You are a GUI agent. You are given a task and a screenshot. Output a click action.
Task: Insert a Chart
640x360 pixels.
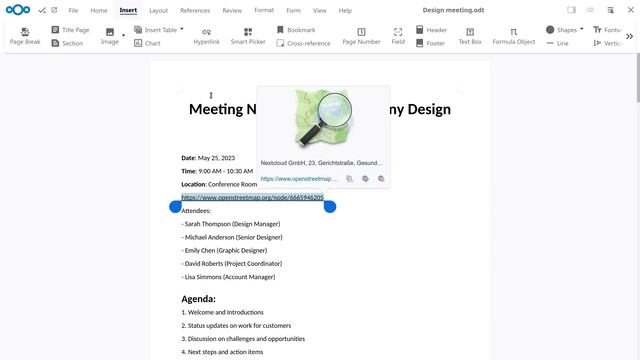point(147,43)
